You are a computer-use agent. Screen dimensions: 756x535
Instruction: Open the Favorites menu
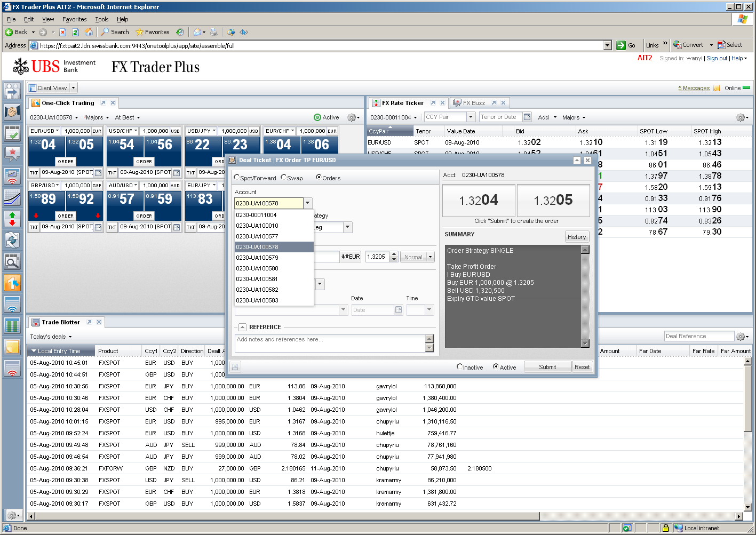click(x=74, y=19)
